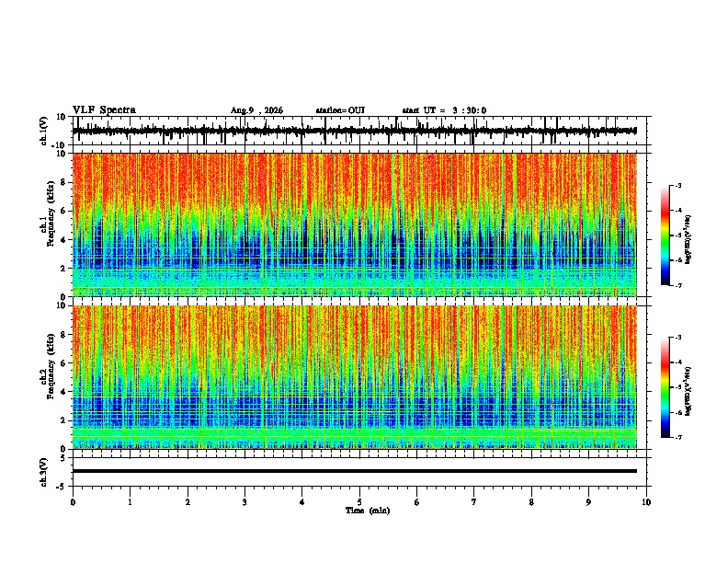Click the time axis tick label 7
Screen dimensions: 728x563
tap(474, 502)
